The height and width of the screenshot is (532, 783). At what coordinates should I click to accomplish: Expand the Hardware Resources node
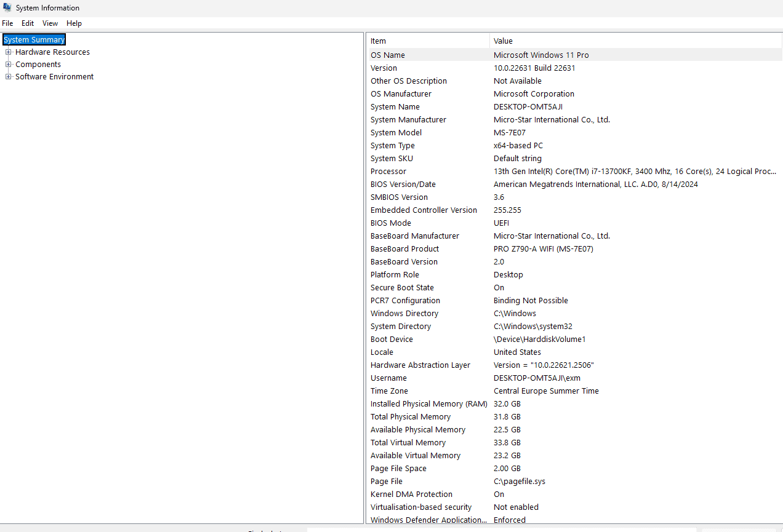point(9,52)
